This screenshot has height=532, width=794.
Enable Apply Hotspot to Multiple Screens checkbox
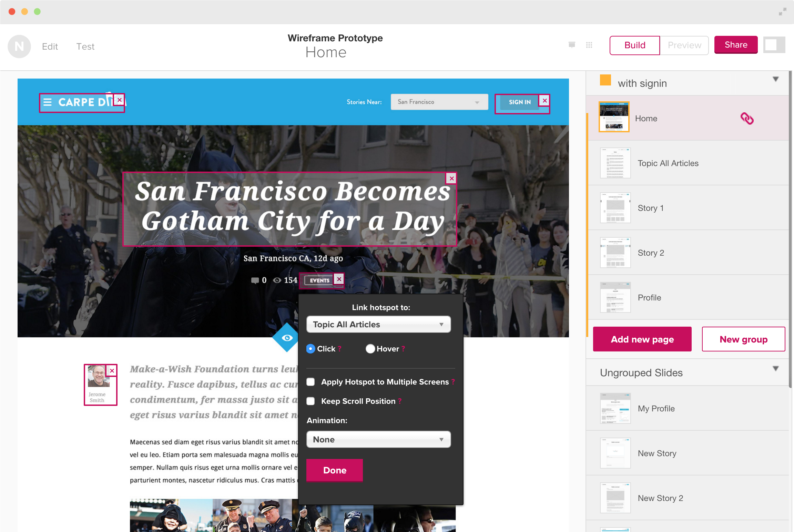(x=311, y=382)
